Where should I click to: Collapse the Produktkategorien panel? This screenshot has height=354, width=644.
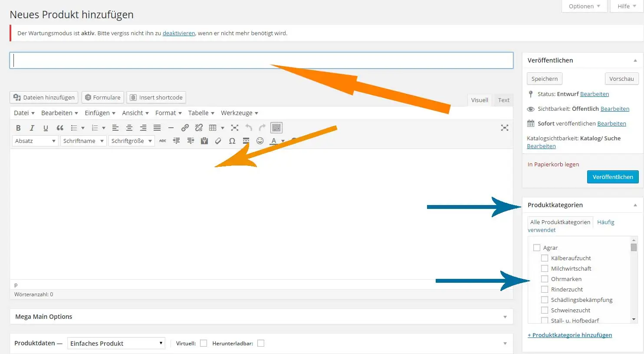tap(635, 205)
